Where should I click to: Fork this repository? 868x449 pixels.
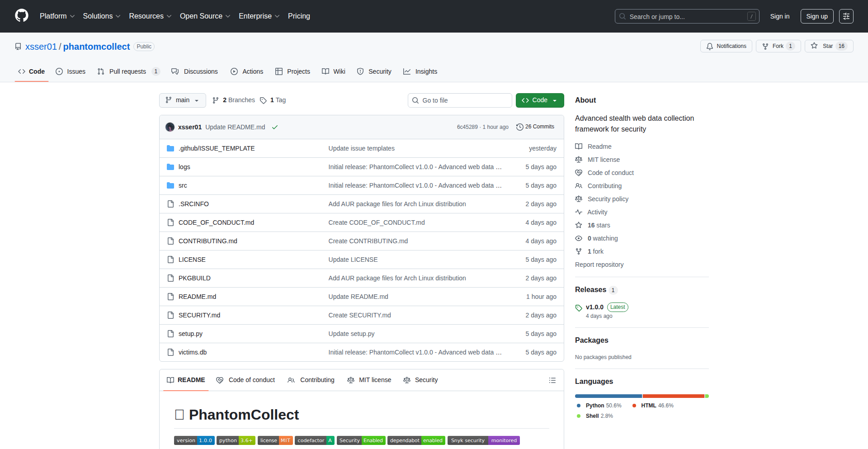click(778, 46)
